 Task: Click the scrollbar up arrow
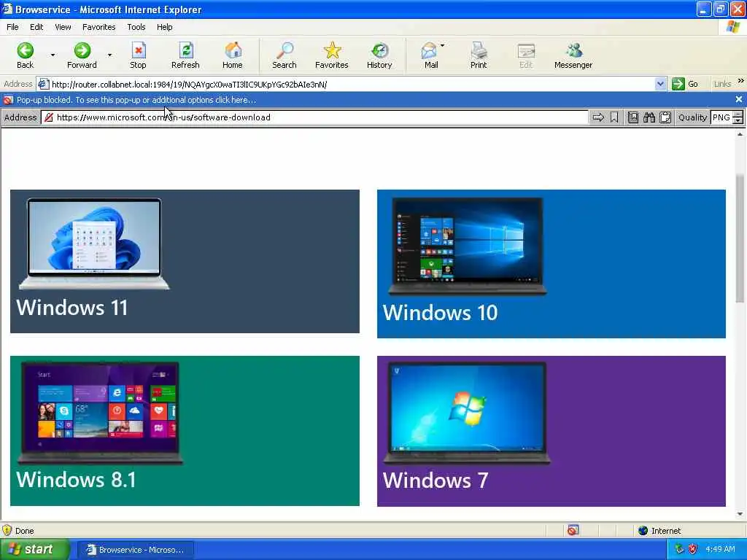[x=740, y=134]
